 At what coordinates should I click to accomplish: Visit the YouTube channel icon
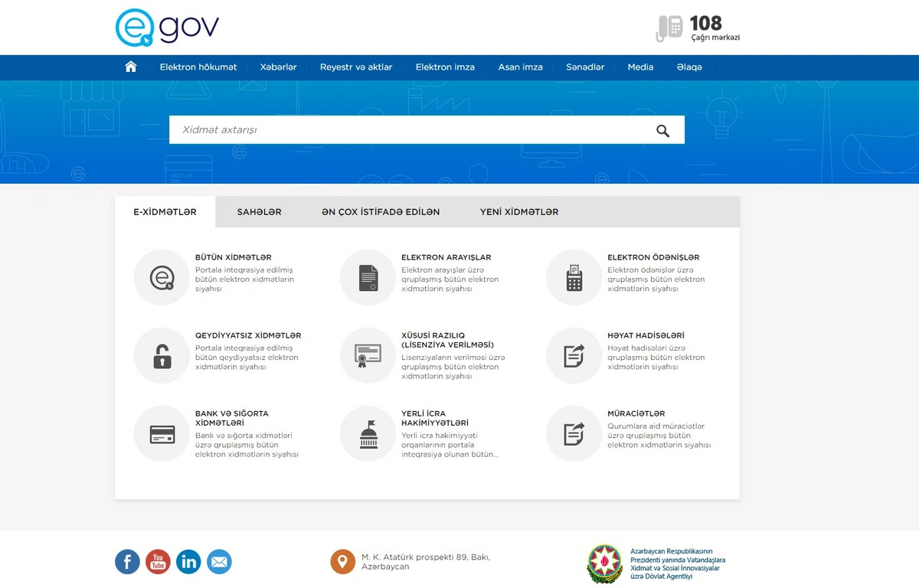(158, 562)
